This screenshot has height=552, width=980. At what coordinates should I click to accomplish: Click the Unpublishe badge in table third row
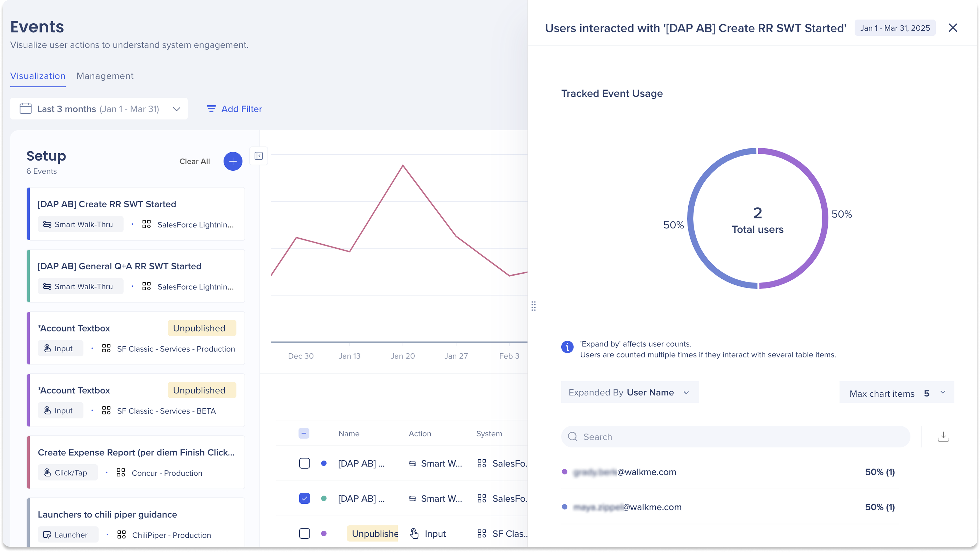click(x=372, y=533)
